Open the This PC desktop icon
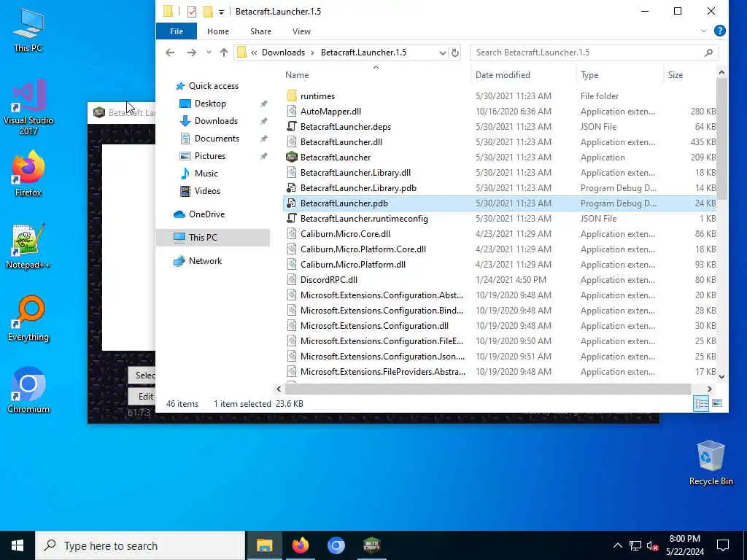The image size is (747, 560). pos(28,29)
